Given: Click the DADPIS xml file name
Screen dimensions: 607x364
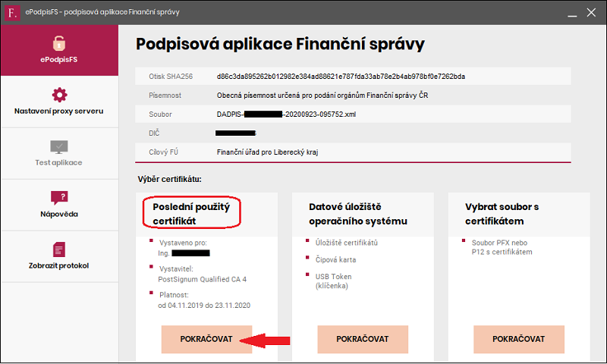Looking at the screenshot, I should coord(286,114).
